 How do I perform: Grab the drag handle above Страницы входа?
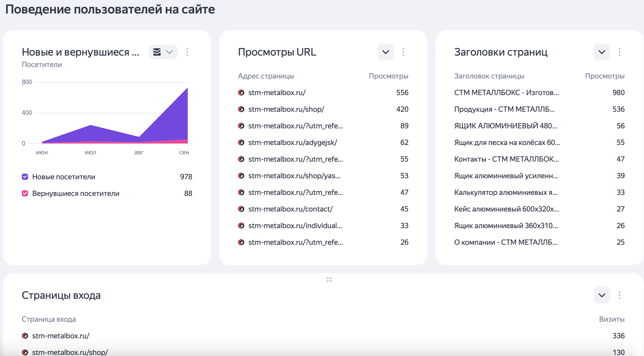(x=329, y=280)
